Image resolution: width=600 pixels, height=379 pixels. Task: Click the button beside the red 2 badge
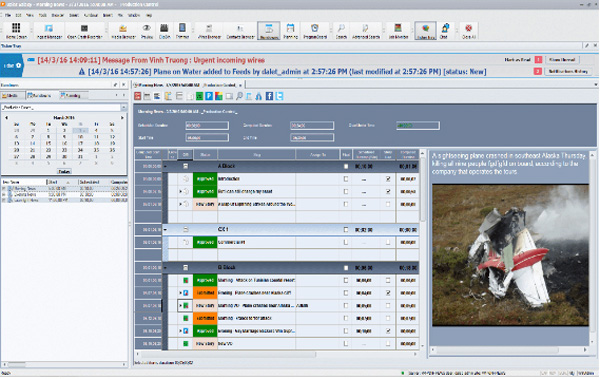click(x=568, y=71)
